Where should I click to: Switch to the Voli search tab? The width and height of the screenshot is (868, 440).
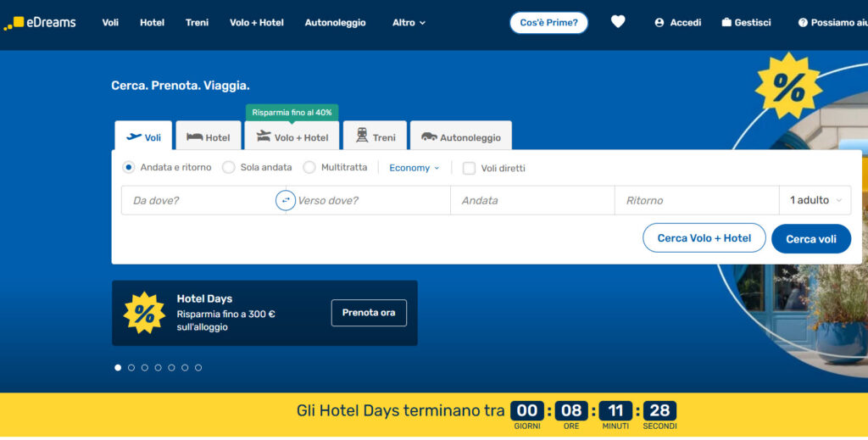click(143, 136)
